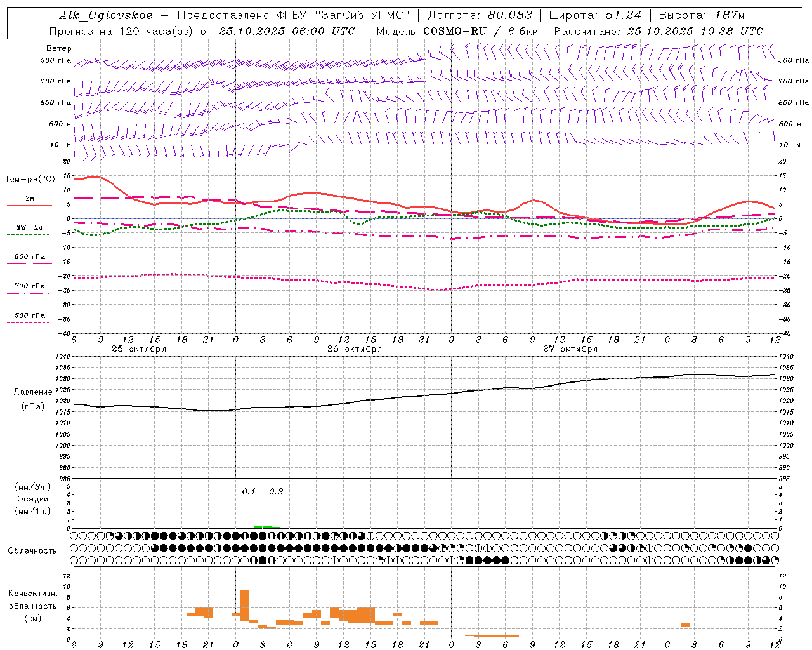Select the elevation text Высота: 187м
The width and height of the screenshot is (812, 650).
coord(702,15)
